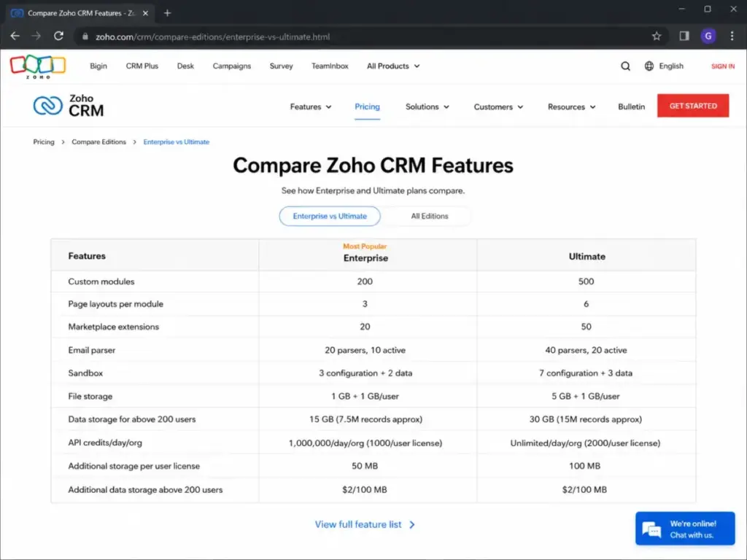Go to TeamInbox product link
Screen dimensions: 747x560
(x=330, y=66)
